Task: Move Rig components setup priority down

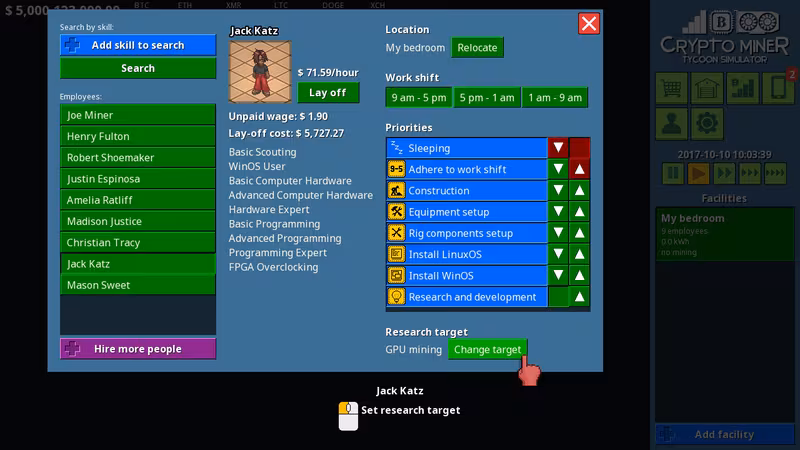Action: pyautogui.click(x=558, y=233)
